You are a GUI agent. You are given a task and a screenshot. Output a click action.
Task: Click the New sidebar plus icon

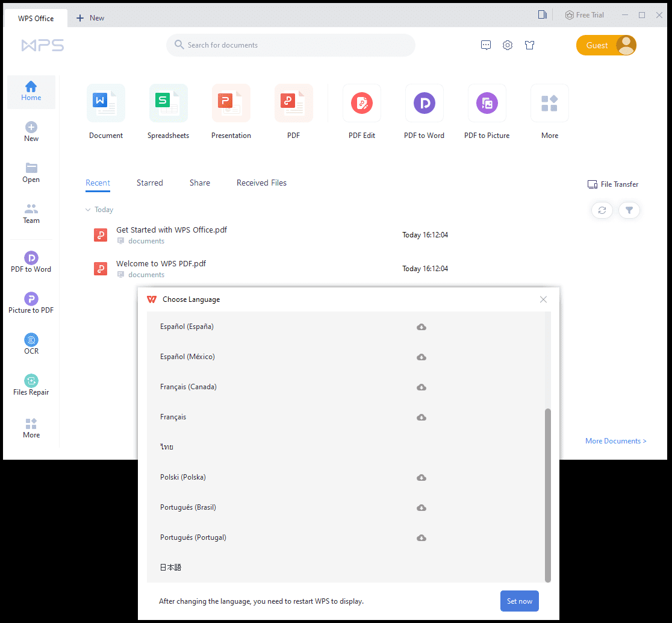pos(31,127)
